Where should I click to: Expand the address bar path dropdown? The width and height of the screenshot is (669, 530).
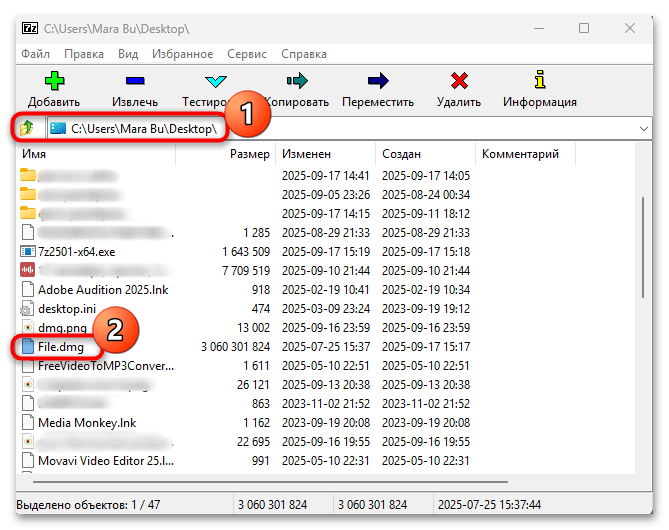644,128
